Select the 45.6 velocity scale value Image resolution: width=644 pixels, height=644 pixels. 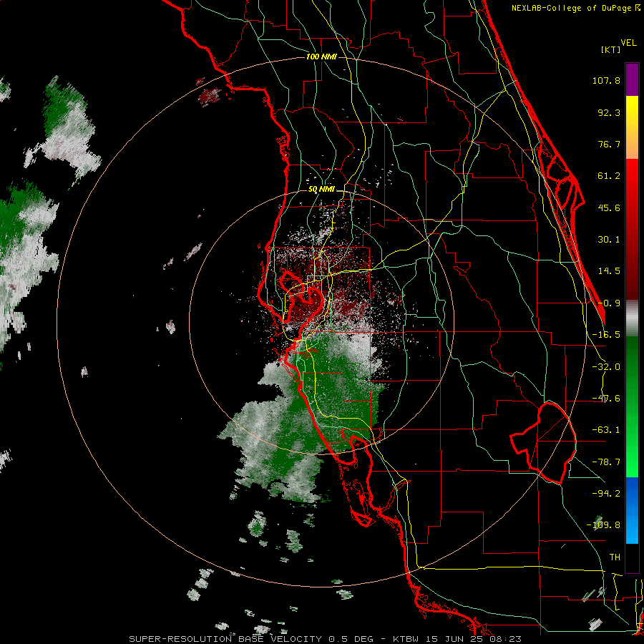(609, 208)
